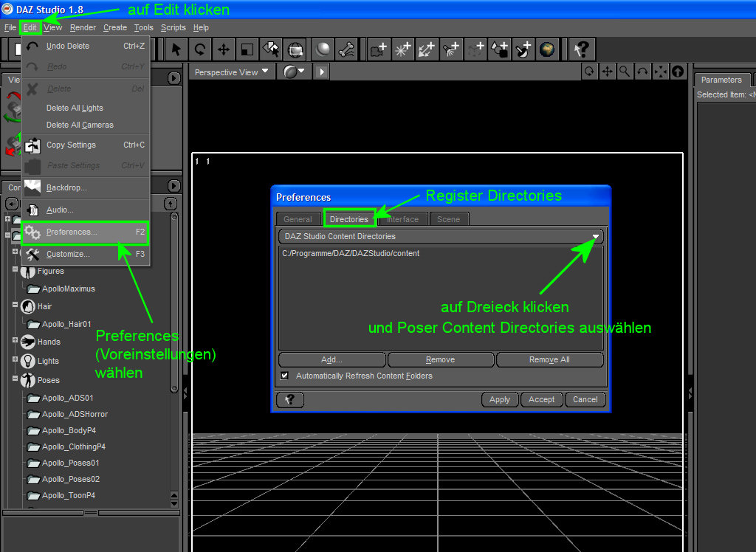Select the Apollo_ADSHorror folder

(67, 414)
